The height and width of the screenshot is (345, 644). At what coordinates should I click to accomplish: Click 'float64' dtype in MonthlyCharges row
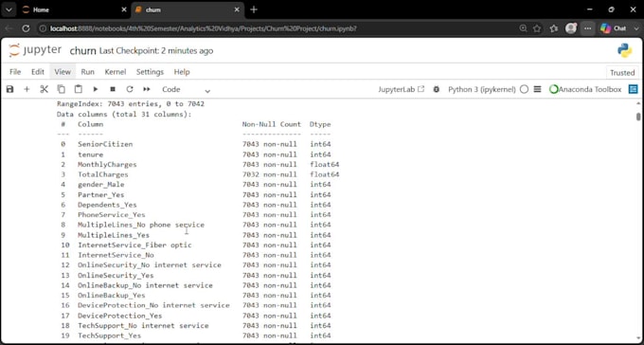pyautogui.click(x=325, y=165)
